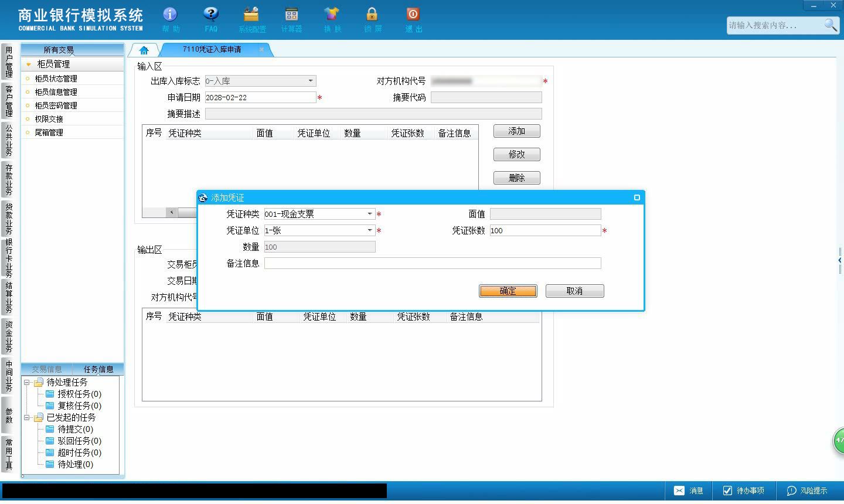Launch the Calculator (计算器) icon
This screenshot has height=504, width=844.
[x=291, y=19]
